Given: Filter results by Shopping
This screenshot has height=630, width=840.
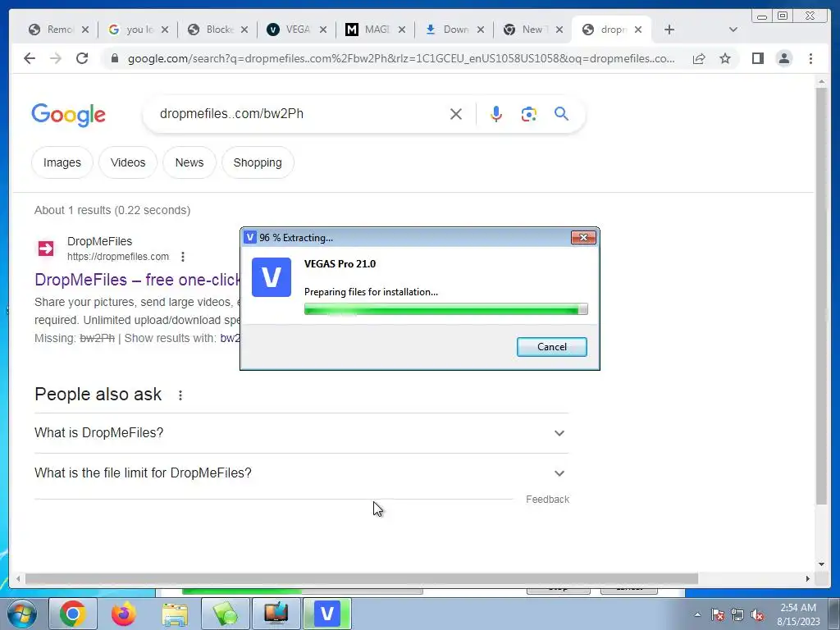Looking at the screenshot, I should click(258, 162).
